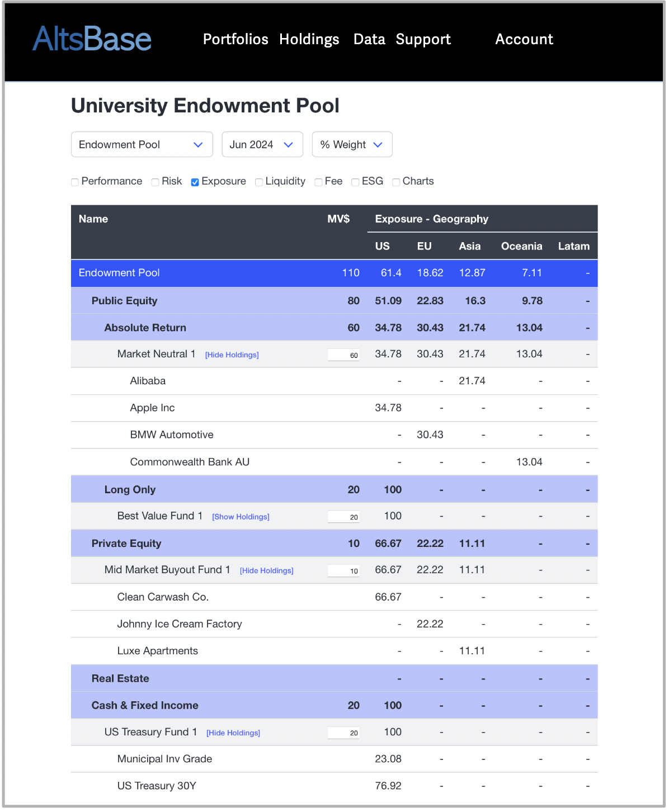Open the Jun 2024 date dropdown
The height and width of the screenshot is (812, 669).
(x=262, y=145)
